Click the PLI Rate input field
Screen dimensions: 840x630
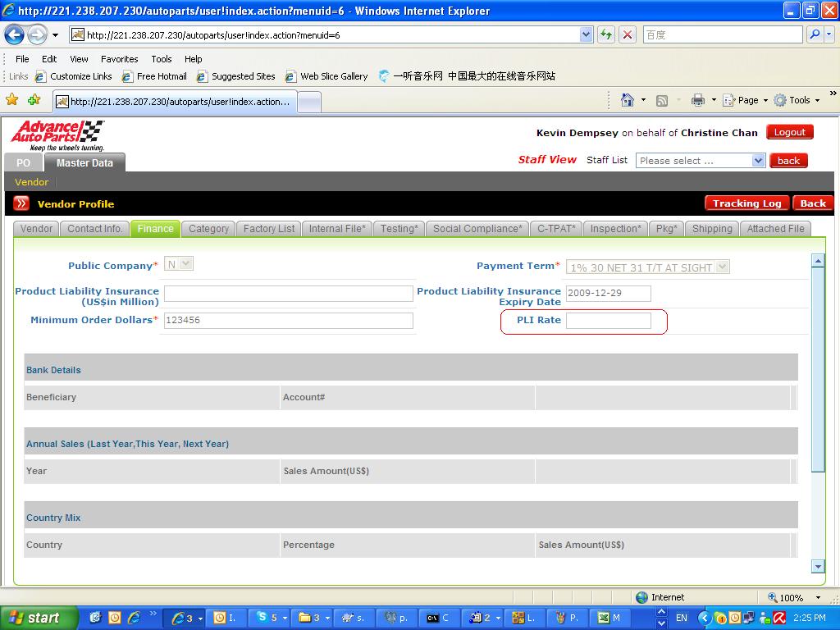pyautogui.click(x=608, y=321)
